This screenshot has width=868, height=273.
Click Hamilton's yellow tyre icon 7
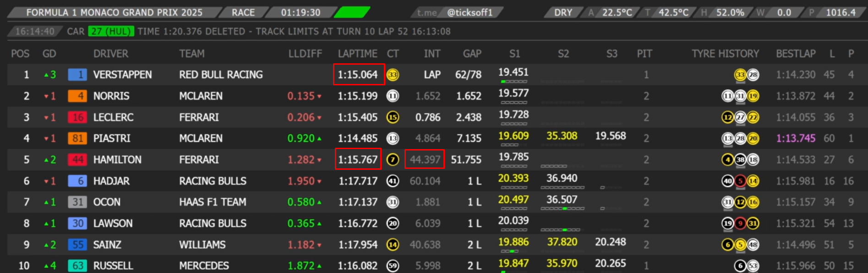coord(393,160)
